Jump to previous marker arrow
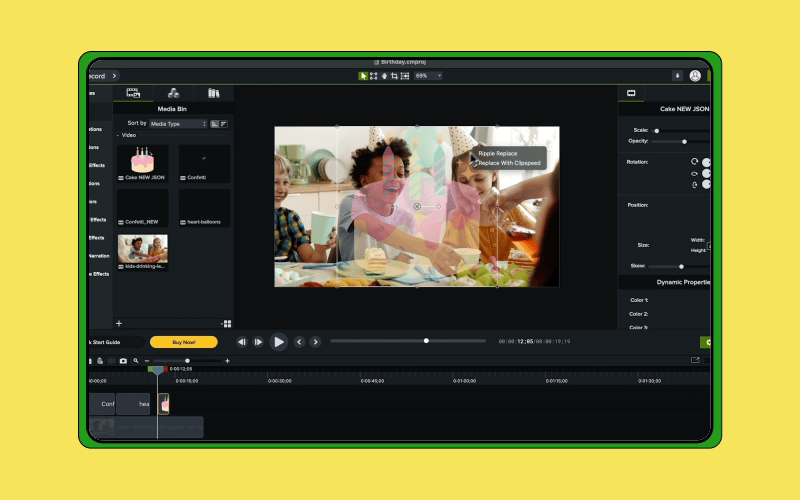 [x=299, y=342]
